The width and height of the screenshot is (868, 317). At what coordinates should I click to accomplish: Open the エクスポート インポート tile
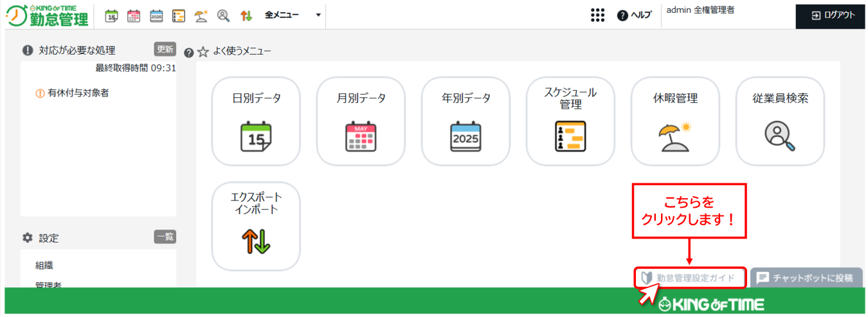pos(256,226)
